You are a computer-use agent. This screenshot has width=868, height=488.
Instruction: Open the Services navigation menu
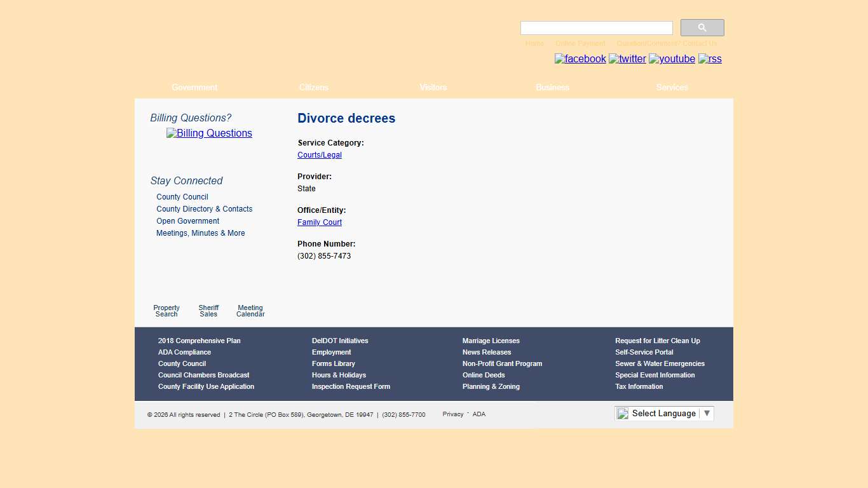[x=672, y=87]
